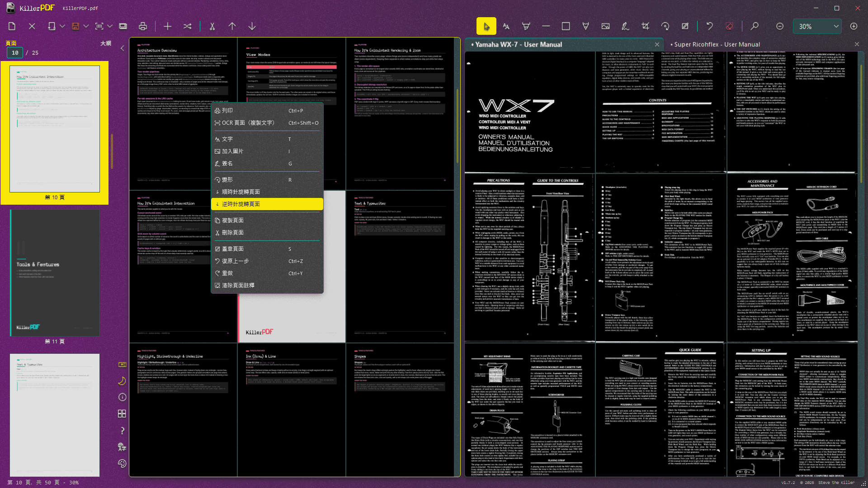The height and width of the screenshot is (488, 868).
Task: Expand the save options dropdown arrow
Action: (86, 26)
